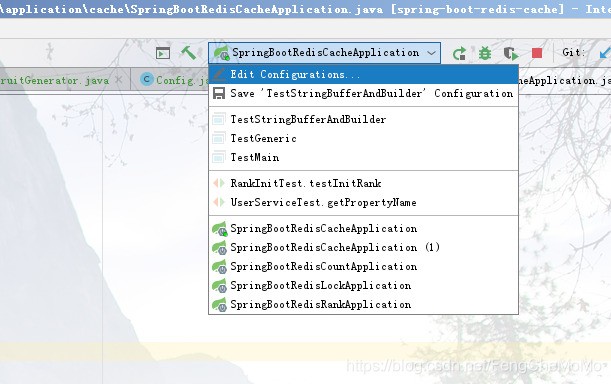611x384 pixels.
Task: Click the Git: label in toolbar
Action: (573, 52)
